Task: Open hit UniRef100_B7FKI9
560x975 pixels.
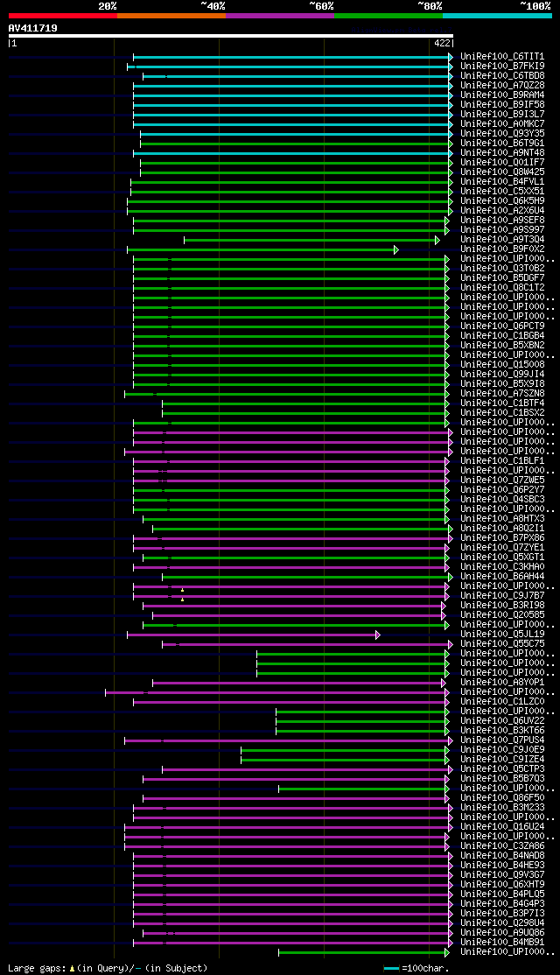Action: [x=503, y=66]
